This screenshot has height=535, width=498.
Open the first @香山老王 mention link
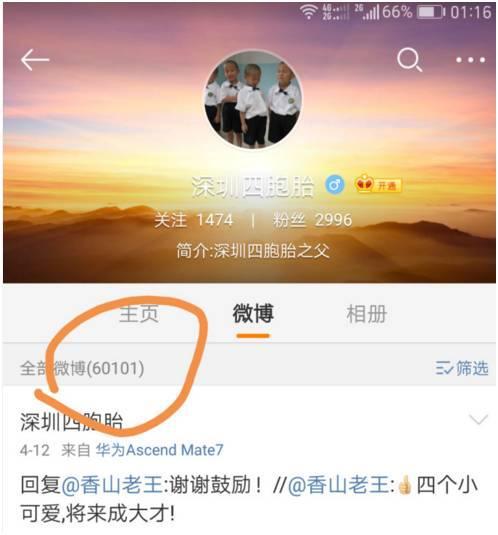point(112,485)
